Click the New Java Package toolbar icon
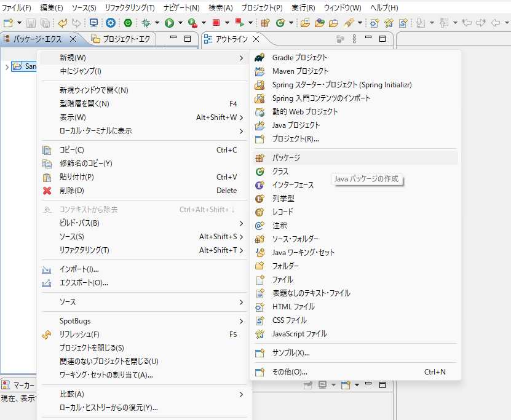 coord(265,23)
